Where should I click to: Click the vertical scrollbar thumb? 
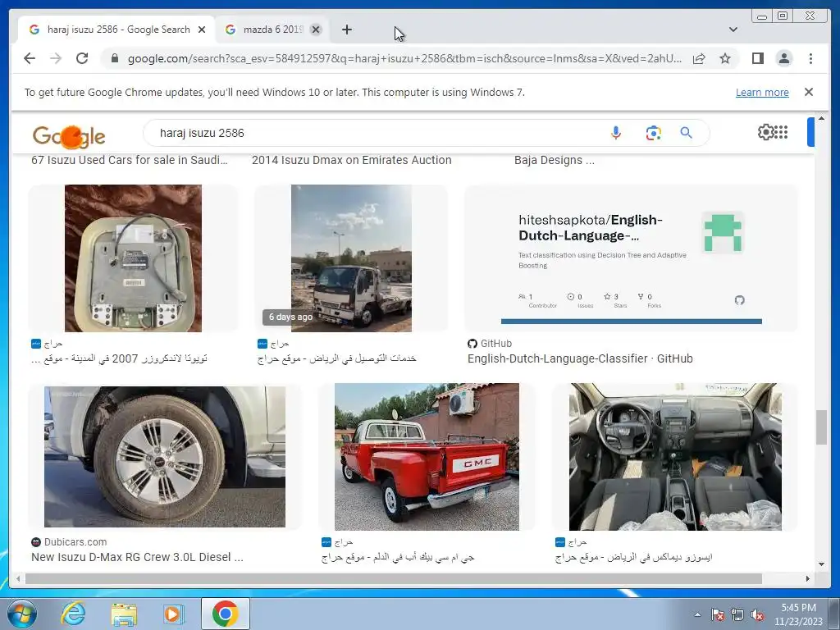tap(821, 427)
